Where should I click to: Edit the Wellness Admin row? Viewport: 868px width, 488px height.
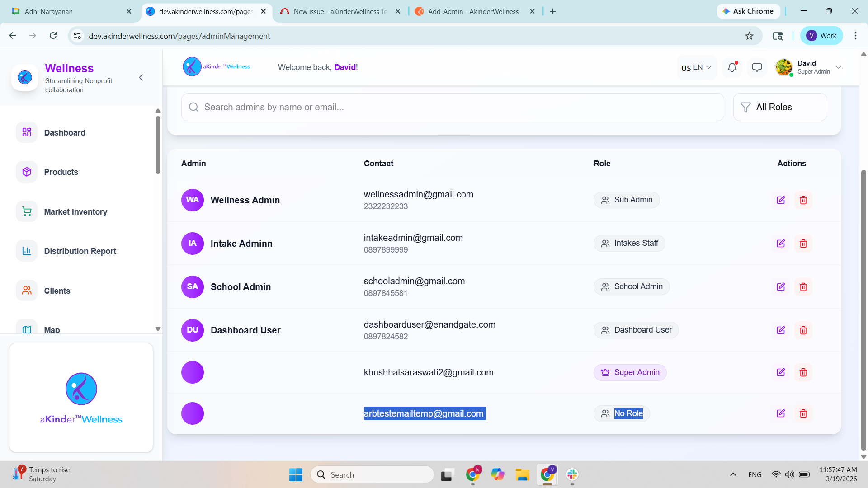click(x=781, y=200)
